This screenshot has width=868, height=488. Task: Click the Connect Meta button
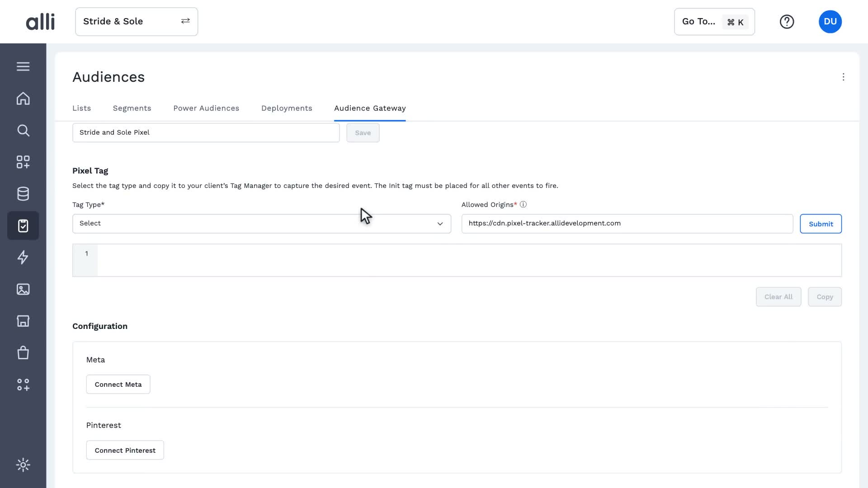click(x=118, y=385)
